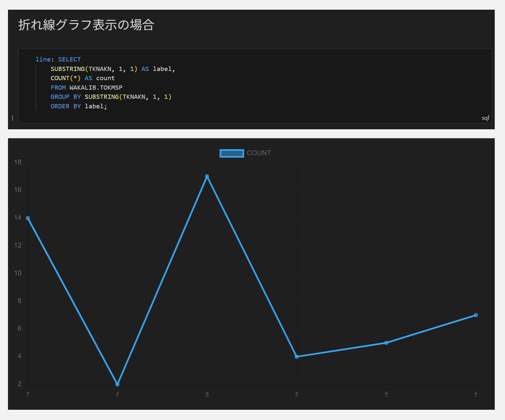Click the ORDER BY label; line

pos(78,106)
